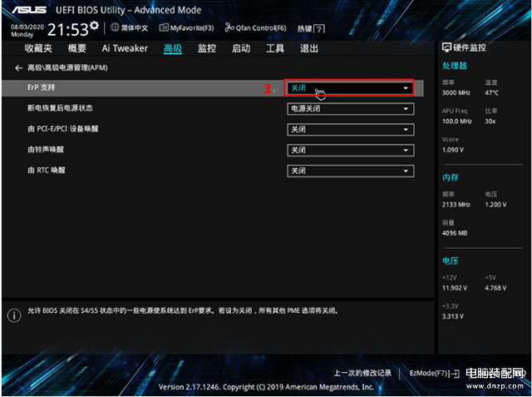
Task: Open MyFavorite(F3) list
Action: (x=186, y=27)
